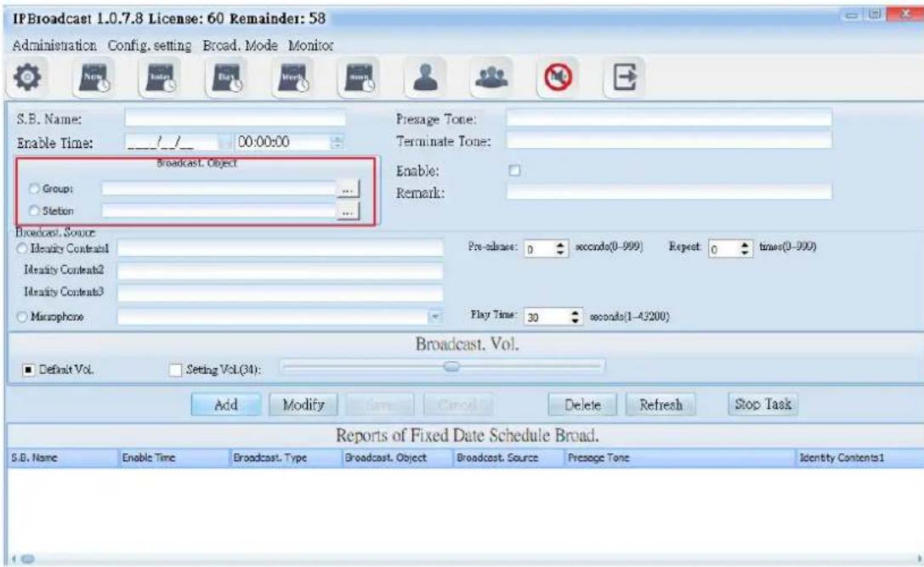
Task: Select the Identity Contents1 radio button
Action: (22, 249)
